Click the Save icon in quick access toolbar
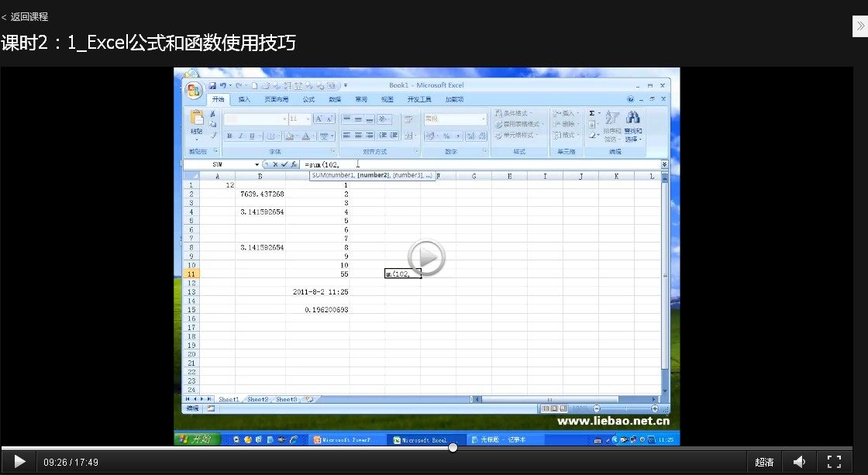Screen dimensions: 868x475 212,85
